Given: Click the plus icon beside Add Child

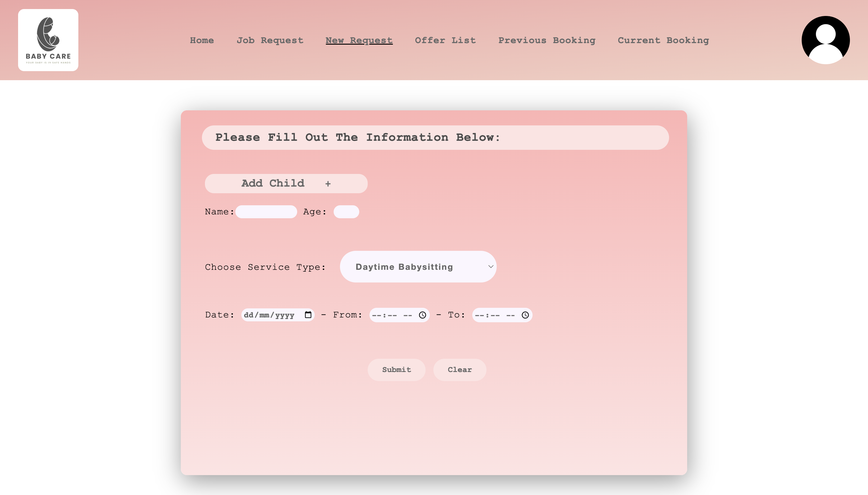Looking at the screenshot, I should click(x=328, y=184).
